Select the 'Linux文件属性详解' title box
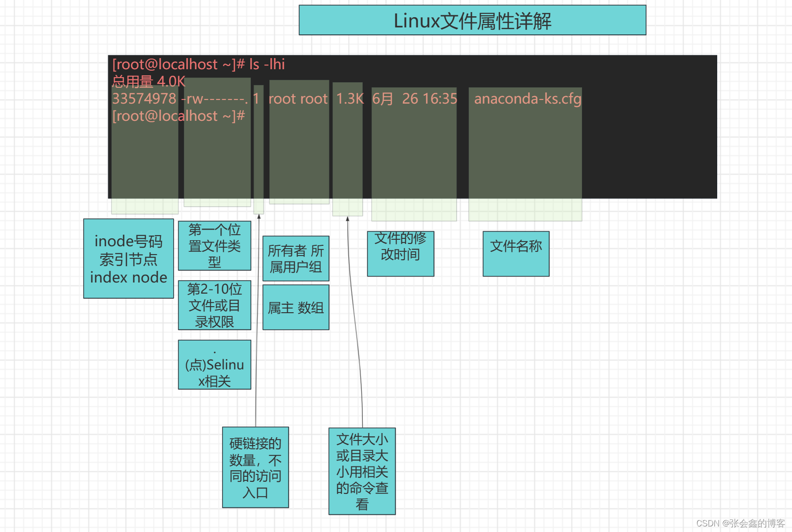 pos(472,20)
